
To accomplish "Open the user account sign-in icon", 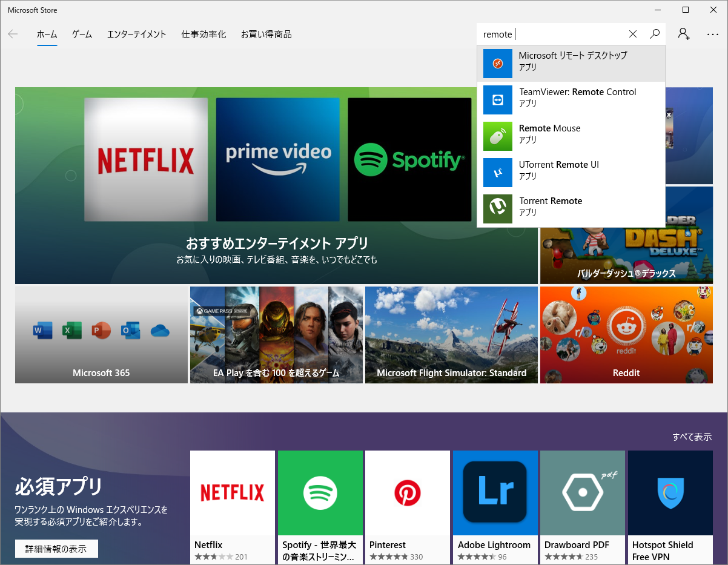I will pos(684,35).
